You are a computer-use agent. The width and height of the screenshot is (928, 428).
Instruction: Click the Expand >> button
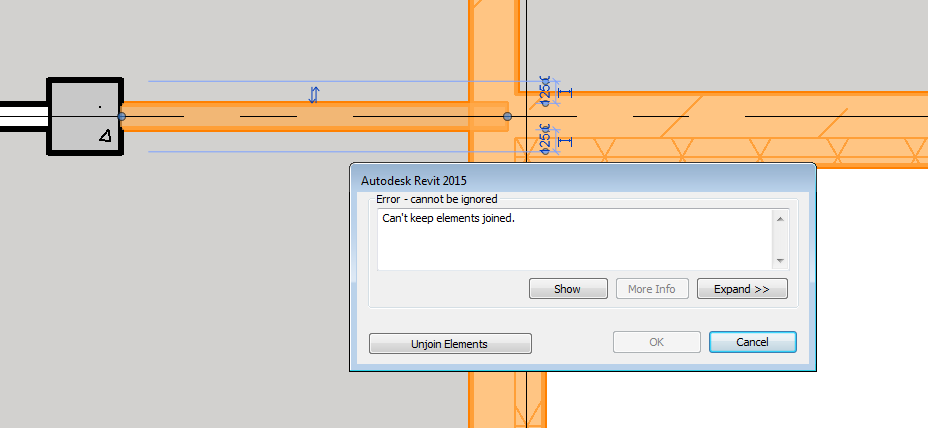tap(742, 289)
